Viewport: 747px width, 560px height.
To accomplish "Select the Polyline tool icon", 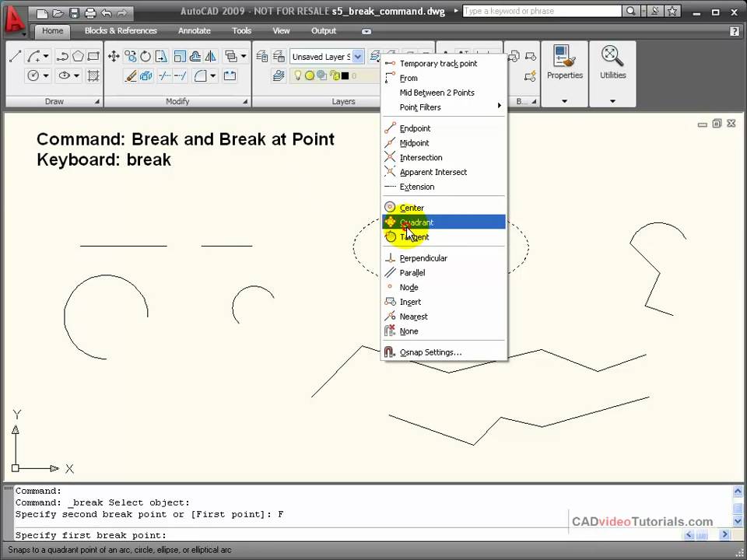I will click(62, 56).
